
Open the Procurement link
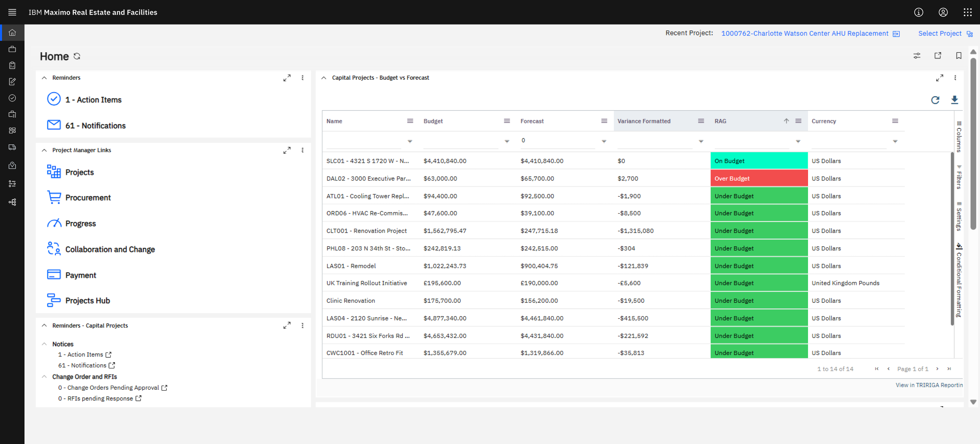(x=88, y=197)
